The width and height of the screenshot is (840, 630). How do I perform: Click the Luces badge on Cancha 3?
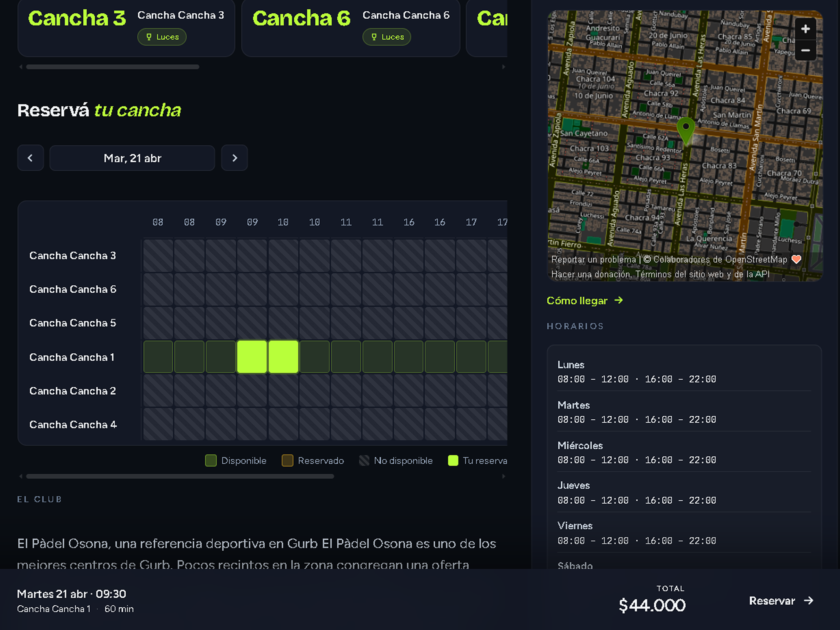[x=162, y=37]
